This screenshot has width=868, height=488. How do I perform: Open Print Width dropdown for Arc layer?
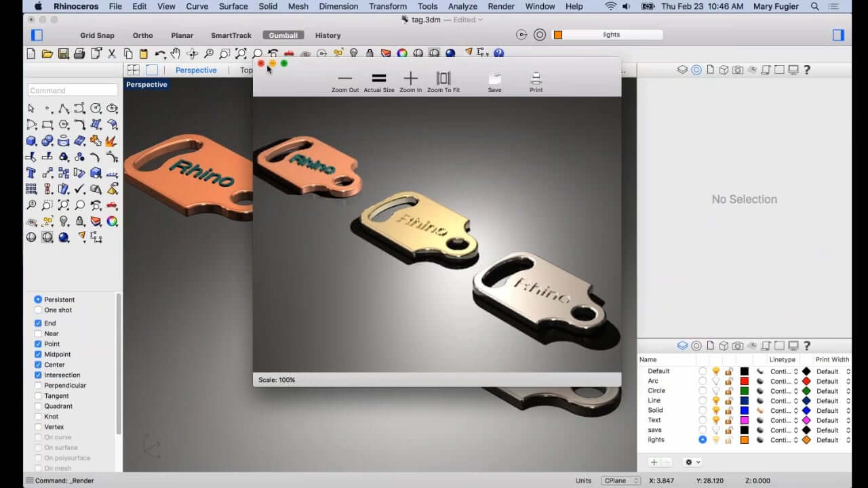coord(833,381)
